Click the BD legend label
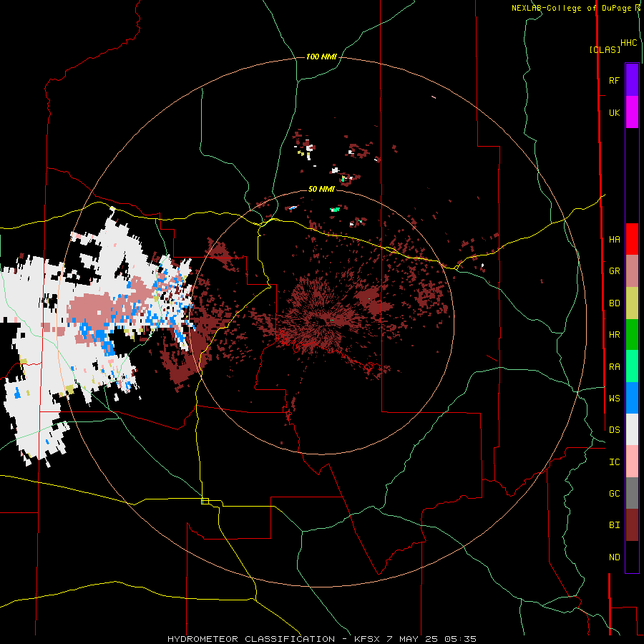The width and height of the screenshot is (644, 644). click(614, 303)
